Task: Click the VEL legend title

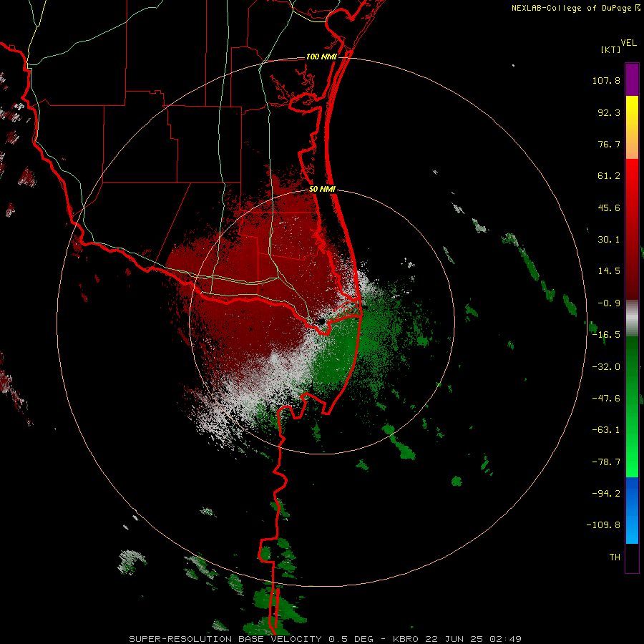Action: click(x=628, y=42)
